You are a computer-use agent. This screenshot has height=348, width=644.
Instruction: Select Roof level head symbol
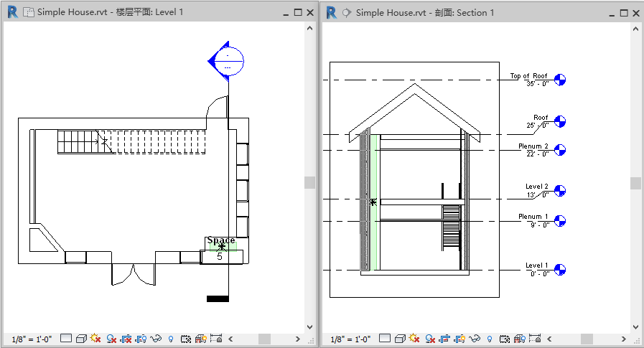[x=560, y=121]
